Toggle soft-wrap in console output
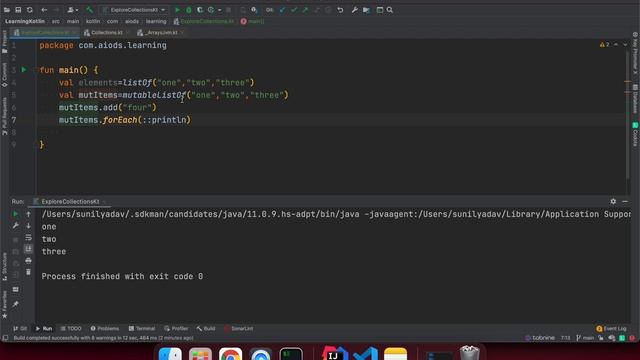This screenshot has height=360, width=640. pyautogui.click(x=28, y=237)
